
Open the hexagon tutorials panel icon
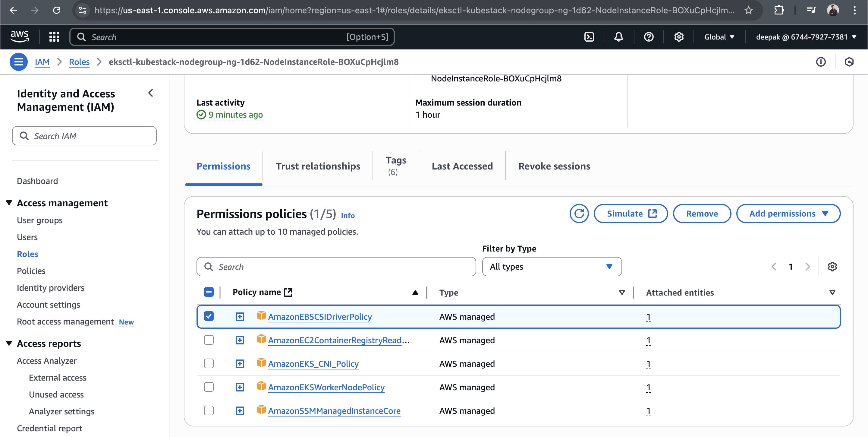pyautogui.click(x=849, y=62)
